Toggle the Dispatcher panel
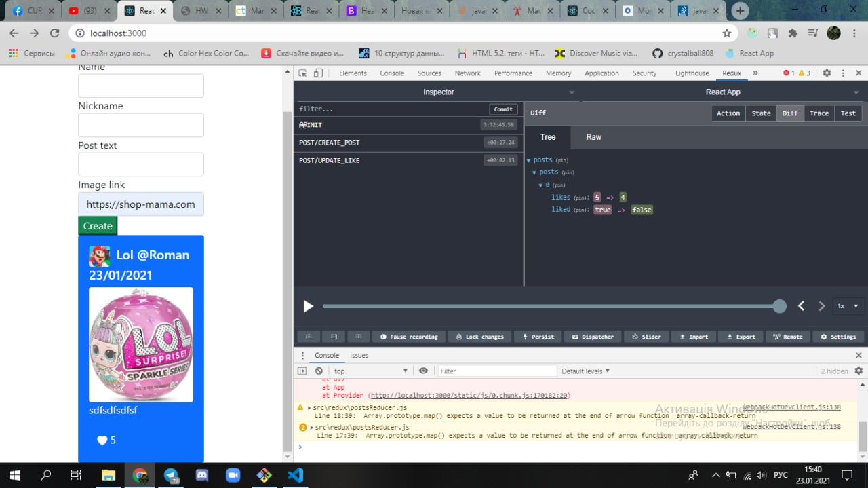The image size is (868, 488). click(593, 337)
